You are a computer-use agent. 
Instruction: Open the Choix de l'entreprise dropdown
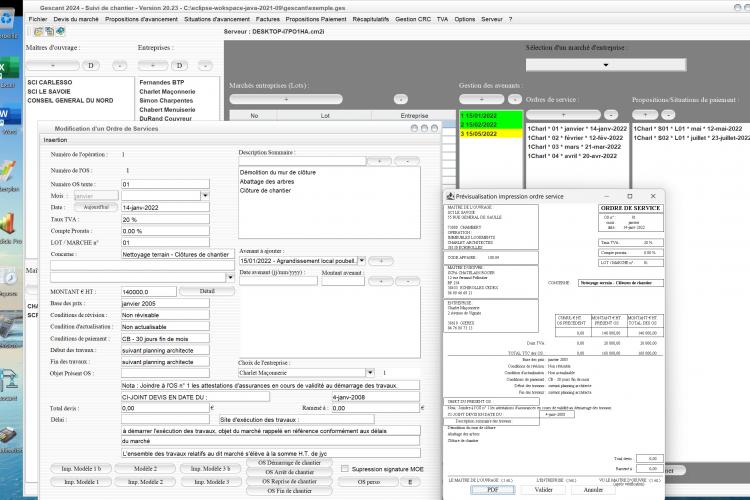coord(370,373)
